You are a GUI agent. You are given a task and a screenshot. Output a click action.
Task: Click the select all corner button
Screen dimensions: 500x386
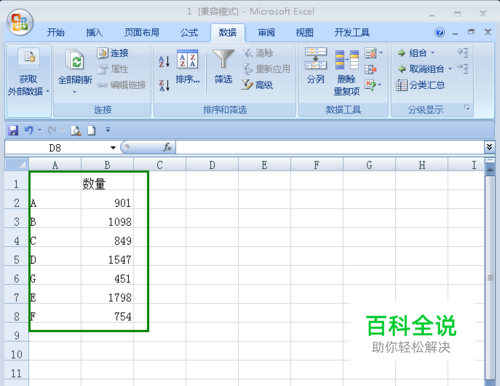17,165
